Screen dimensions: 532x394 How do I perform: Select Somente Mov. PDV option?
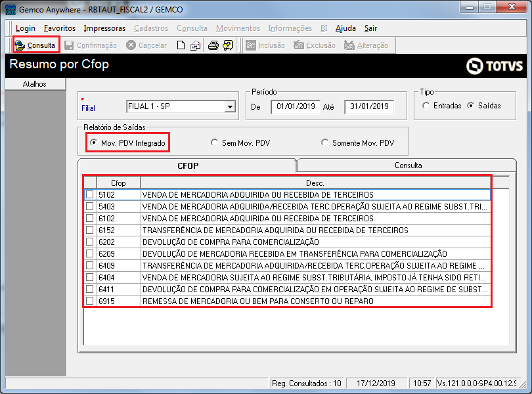click(x=324, y=142)
